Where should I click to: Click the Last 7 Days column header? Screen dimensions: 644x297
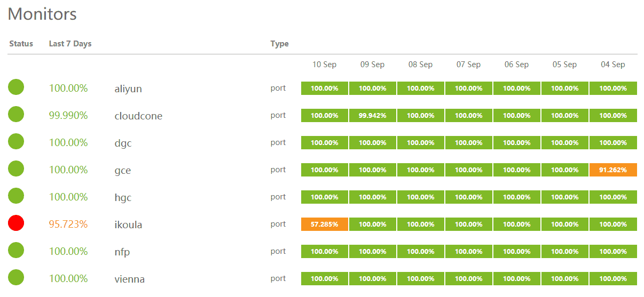click(70, 44)
